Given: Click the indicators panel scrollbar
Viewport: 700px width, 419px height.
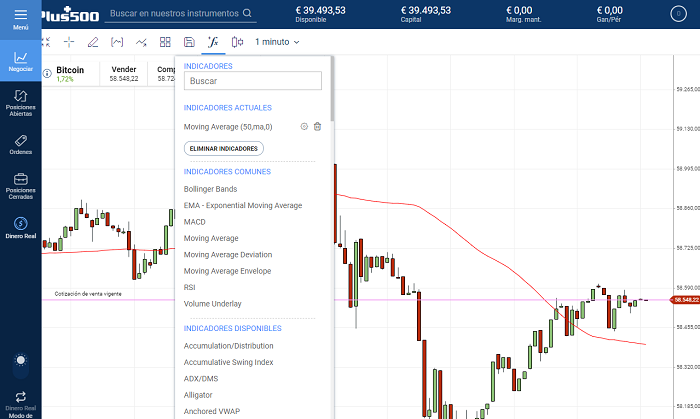Looking at the screenshot, I should click(332, 89).
